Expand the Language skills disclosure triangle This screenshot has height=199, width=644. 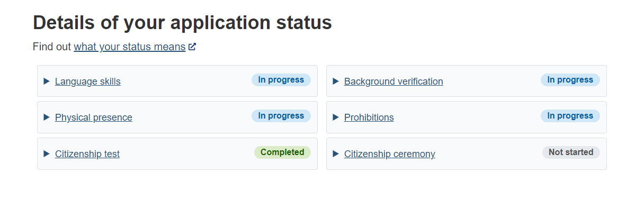(47, 82)
